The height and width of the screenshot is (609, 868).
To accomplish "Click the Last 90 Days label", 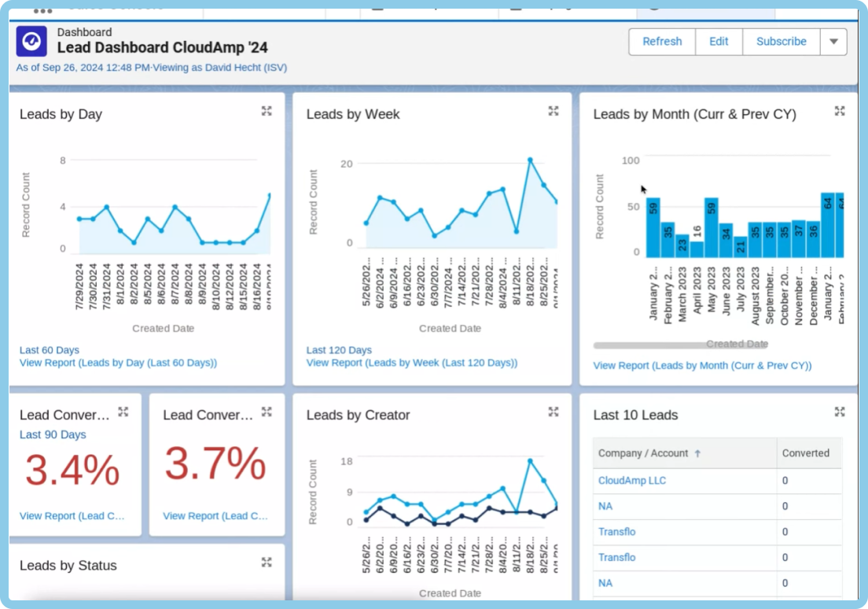I will point(53,434).
